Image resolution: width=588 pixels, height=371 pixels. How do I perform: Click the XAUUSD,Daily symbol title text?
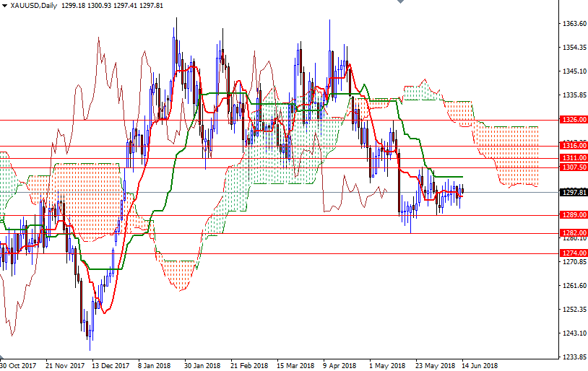tap(35, 5)
